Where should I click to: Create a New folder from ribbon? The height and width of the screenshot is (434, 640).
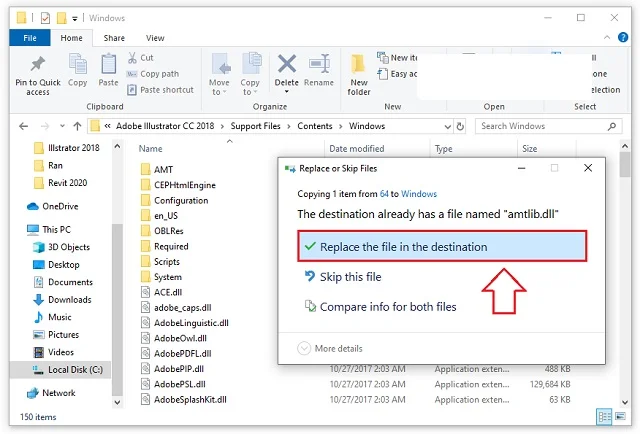tap(359, 74)
